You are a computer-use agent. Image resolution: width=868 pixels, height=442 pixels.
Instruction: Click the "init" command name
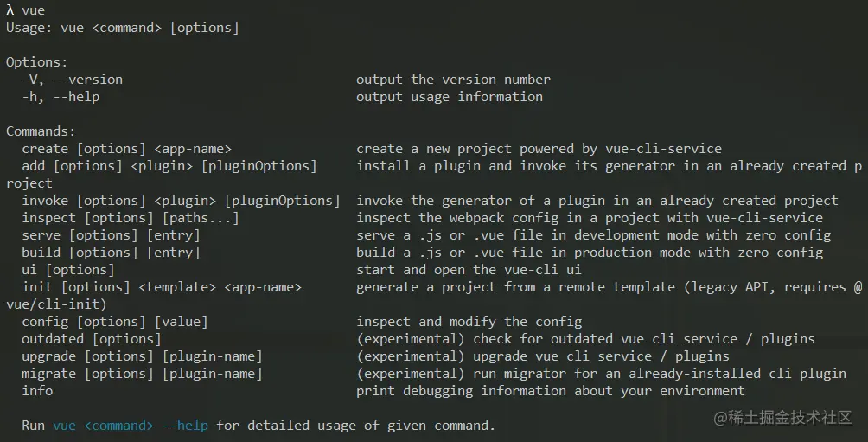pyautogui.click(x=37, y=287)
